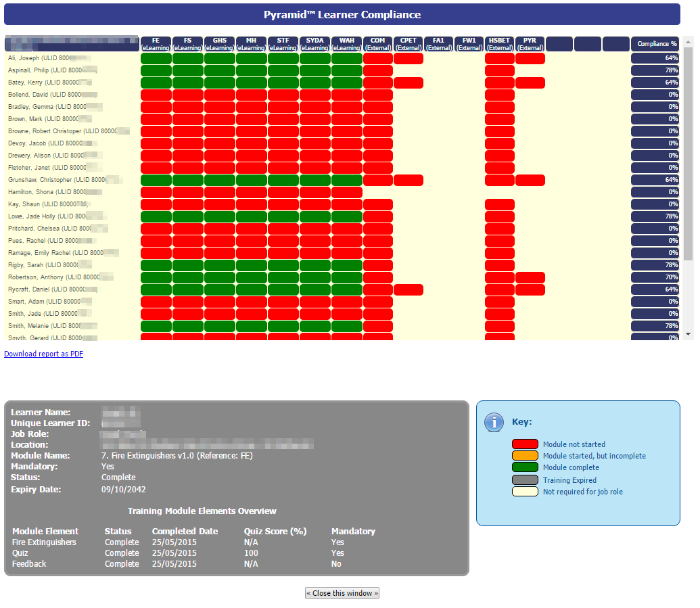The height and width of the screenshot is (608, 700).
Task: Click the scroll down arrow of the table
Action: coord(688,334)
